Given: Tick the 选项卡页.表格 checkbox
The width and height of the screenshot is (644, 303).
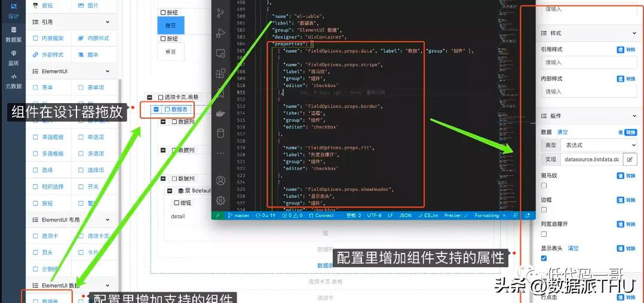Looking at the screenshot, I should pos(161,97).
